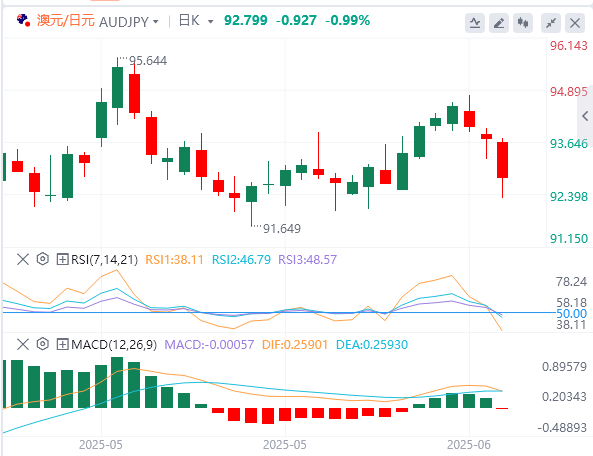Toggle the RSI panel plus box
593x456 pixels.
point(62,259)
